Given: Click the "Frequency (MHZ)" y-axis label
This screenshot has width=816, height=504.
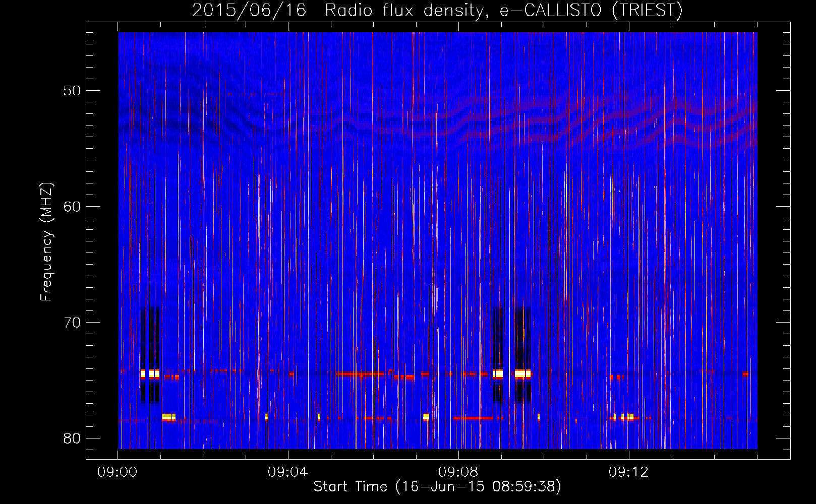Looking at the screenshot, I should [x=46, y=242].
